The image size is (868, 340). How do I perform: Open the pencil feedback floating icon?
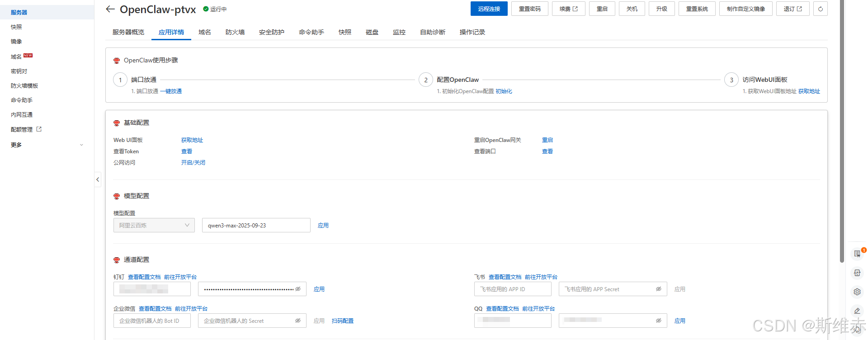click(x=857, y=311)
